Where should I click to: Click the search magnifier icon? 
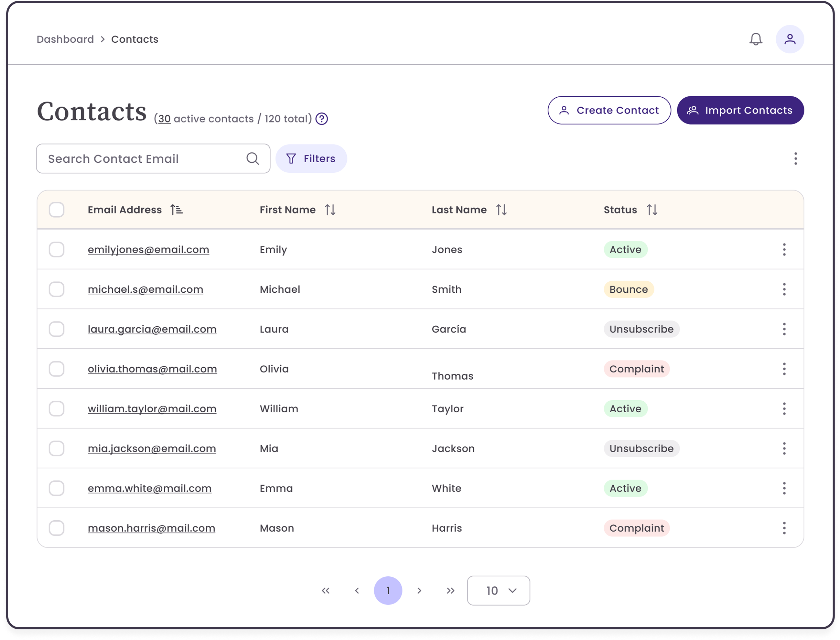[x=252, y=158]
